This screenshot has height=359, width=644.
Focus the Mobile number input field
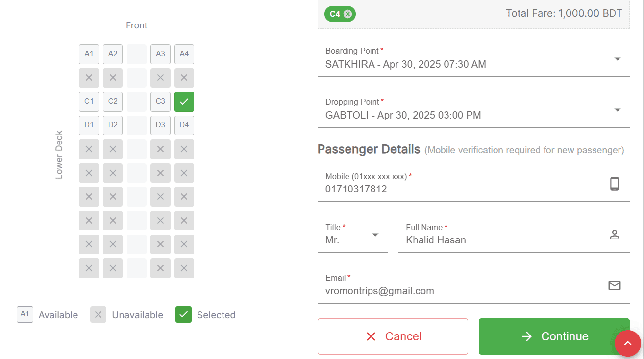[x=473, y=184]
